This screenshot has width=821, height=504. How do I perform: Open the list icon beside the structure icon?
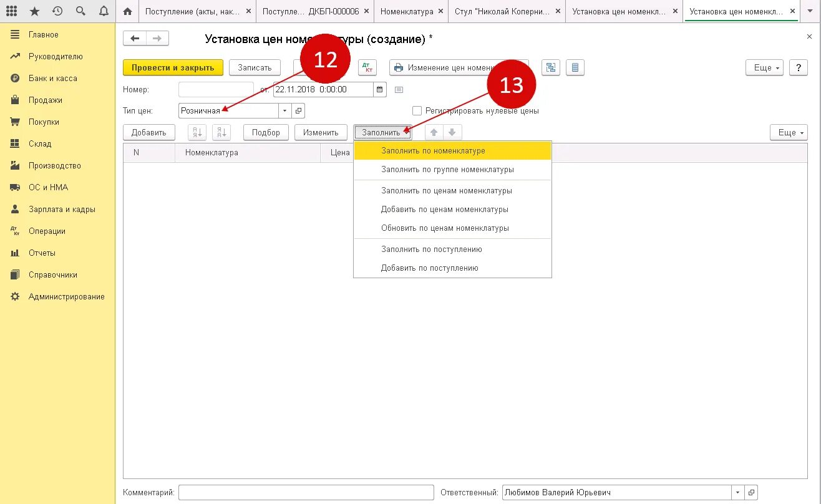point(575,67)
